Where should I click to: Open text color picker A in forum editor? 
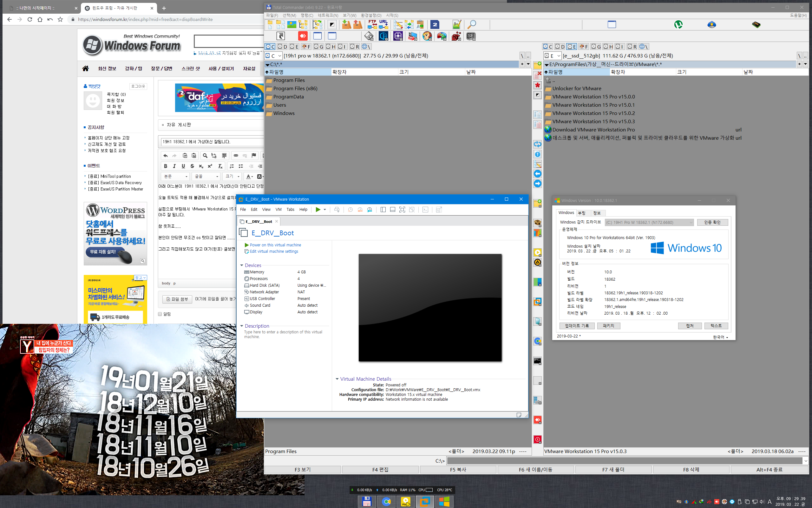pyautogui.click(x=249, y=177)
